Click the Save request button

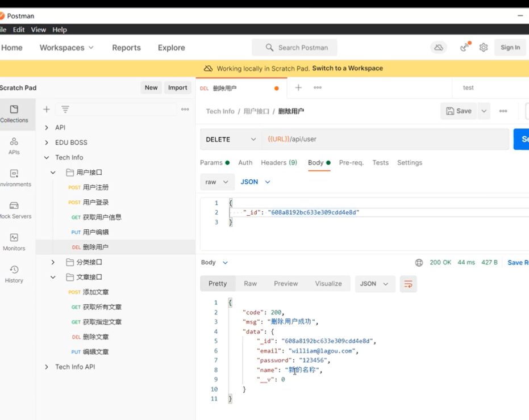[x=459, y=111]
